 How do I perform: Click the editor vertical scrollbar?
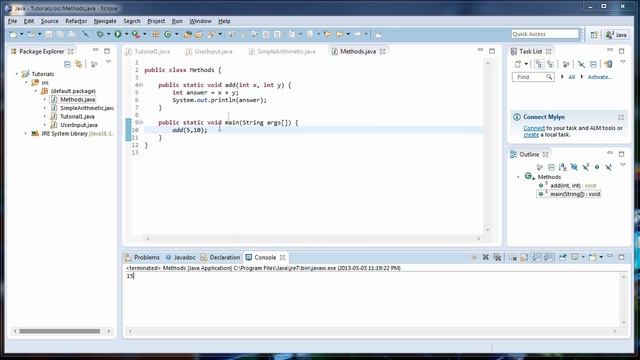pos(487,146)
